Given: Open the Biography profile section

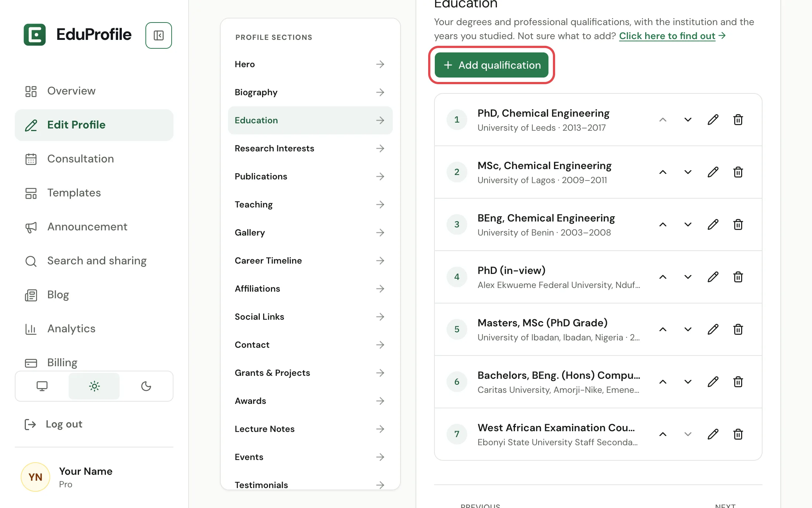Looking at the screenshot, I should [310, 92].
